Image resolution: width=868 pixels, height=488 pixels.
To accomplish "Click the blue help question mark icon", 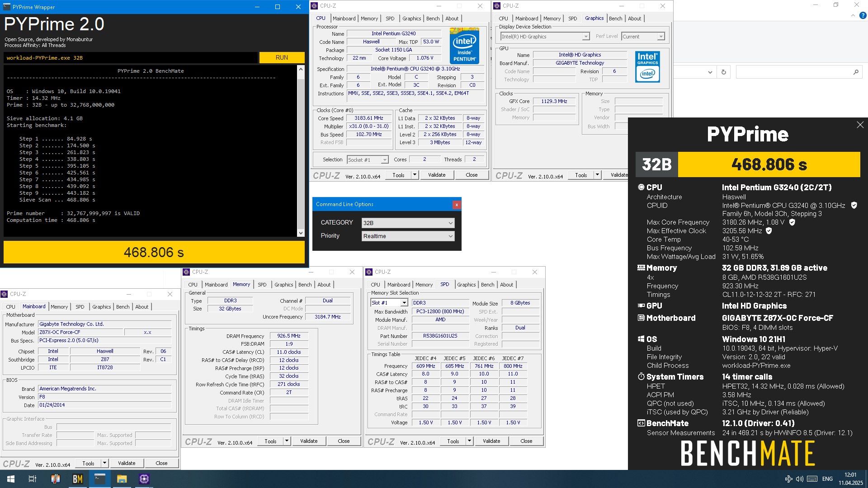I will coord(863,15).
